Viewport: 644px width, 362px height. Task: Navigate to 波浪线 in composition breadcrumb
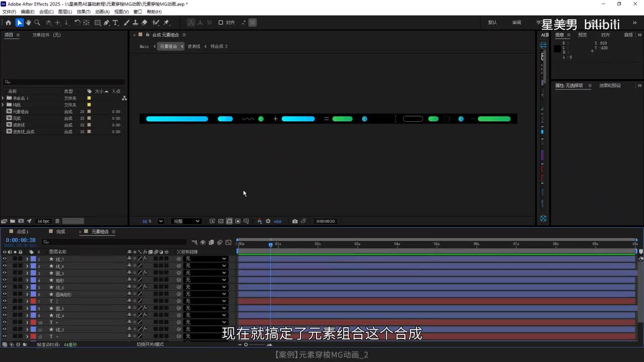click(x=194, y=46)
